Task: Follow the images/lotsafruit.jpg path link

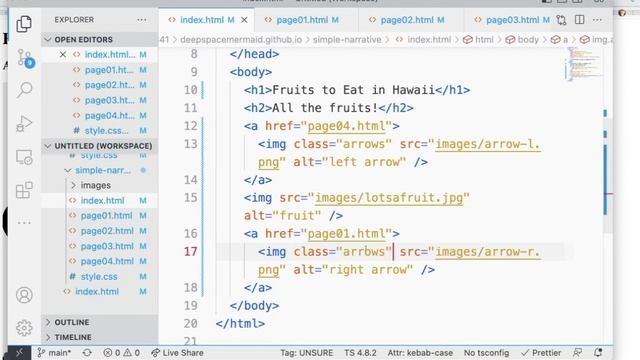Action: click(x=389, y=198)
